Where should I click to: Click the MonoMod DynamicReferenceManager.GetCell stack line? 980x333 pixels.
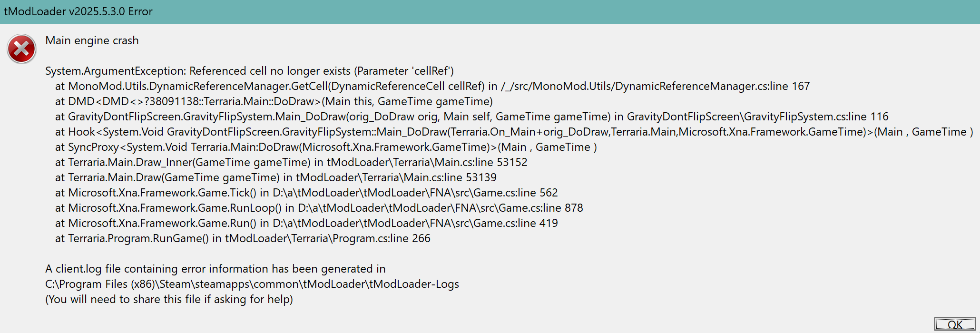click(x=432, y=86)
